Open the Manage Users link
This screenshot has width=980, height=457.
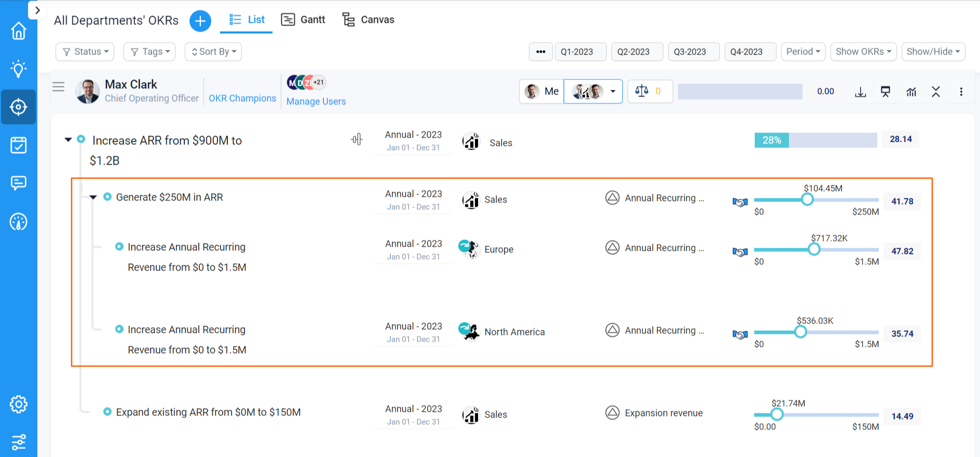[x=316, y=101]
